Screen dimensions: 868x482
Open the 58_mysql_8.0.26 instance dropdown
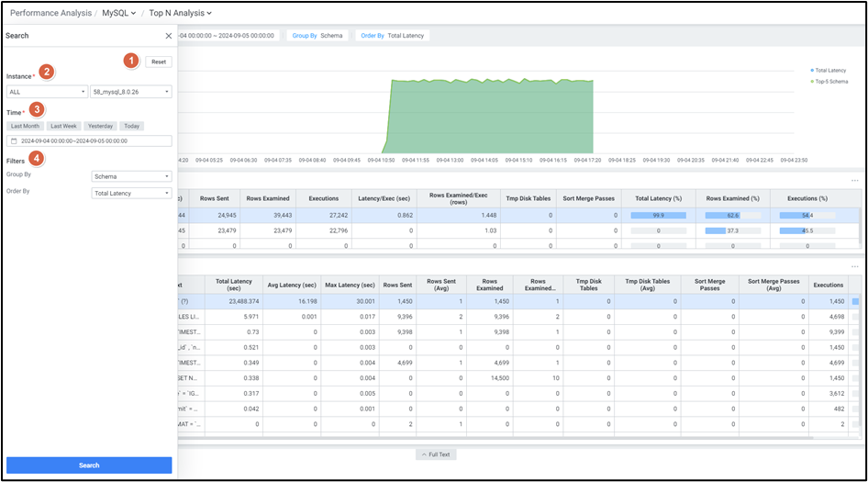(x=130, y=92)
